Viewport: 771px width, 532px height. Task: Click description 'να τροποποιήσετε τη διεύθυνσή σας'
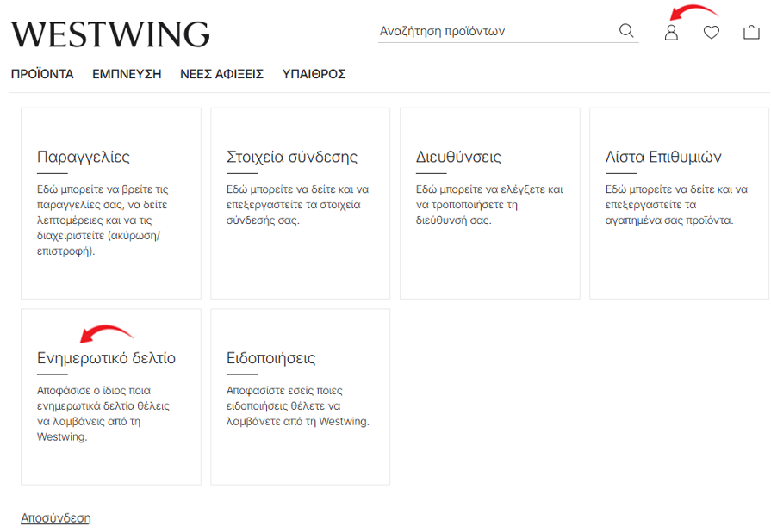[x=467, y=213]
